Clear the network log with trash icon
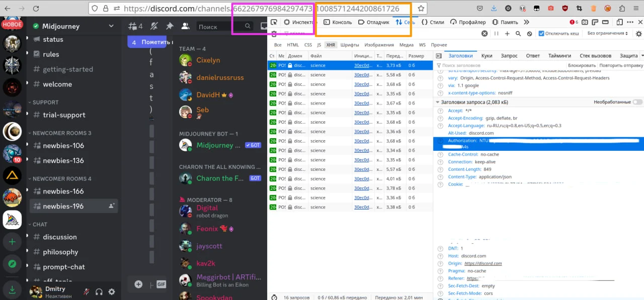 pos(274,34)
